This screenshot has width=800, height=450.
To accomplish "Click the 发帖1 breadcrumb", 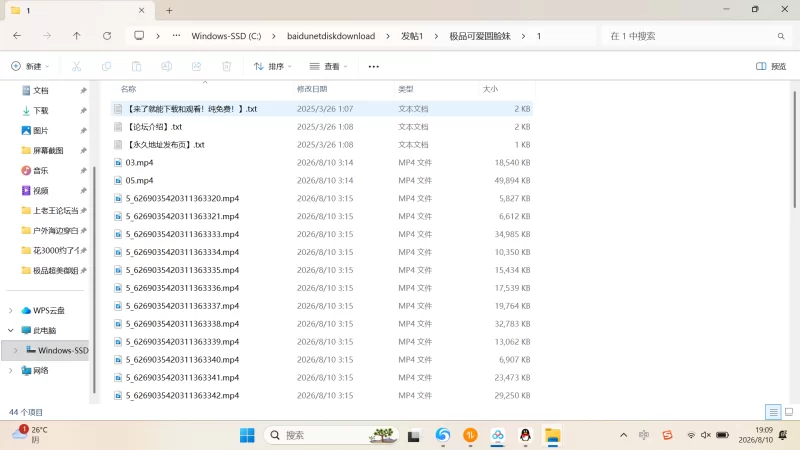I will click(412, 36).
